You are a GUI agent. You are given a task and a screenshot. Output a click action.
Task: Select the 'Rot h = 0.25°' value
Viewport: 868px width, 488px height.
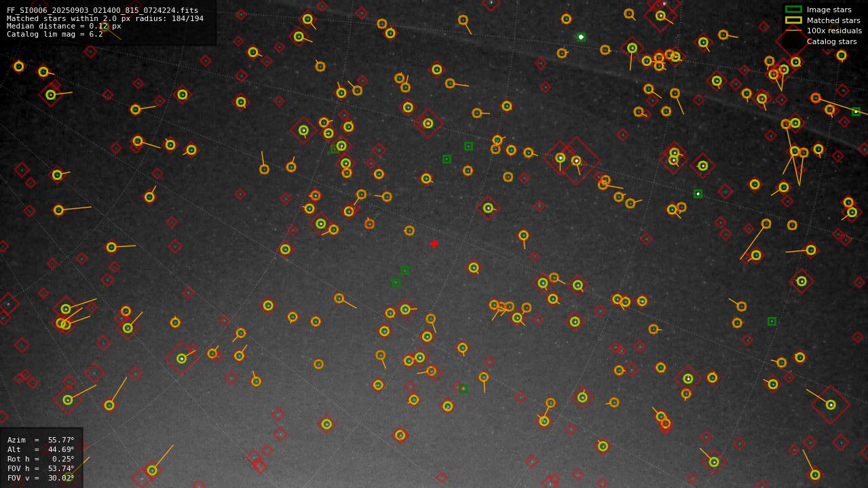[x=41, y=459]
